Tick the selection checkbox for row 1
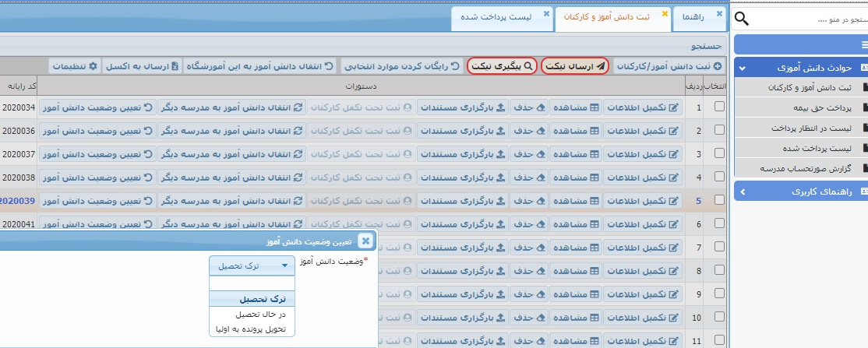Image resolution: width=868 pixels, height=348 pixels. (x=719, y=107)
